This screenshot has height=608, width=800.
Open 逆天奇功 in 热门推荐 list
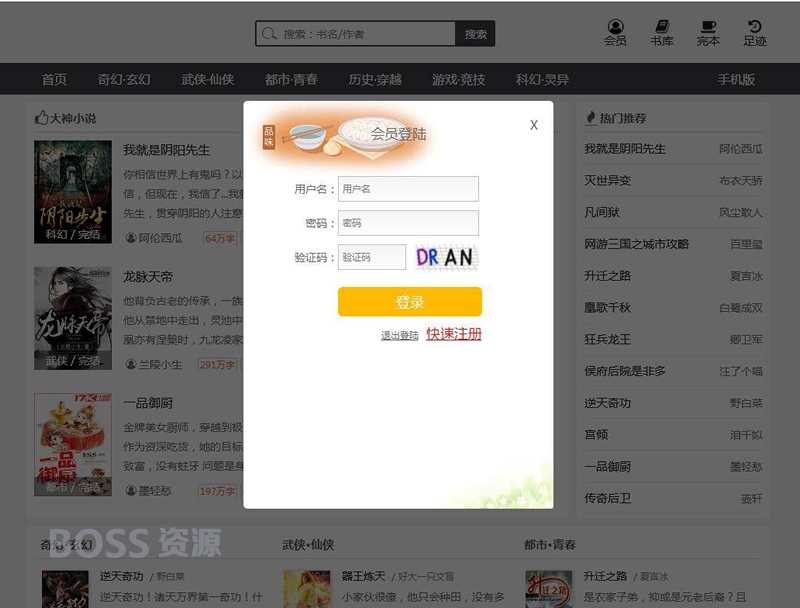click(607, 403)
